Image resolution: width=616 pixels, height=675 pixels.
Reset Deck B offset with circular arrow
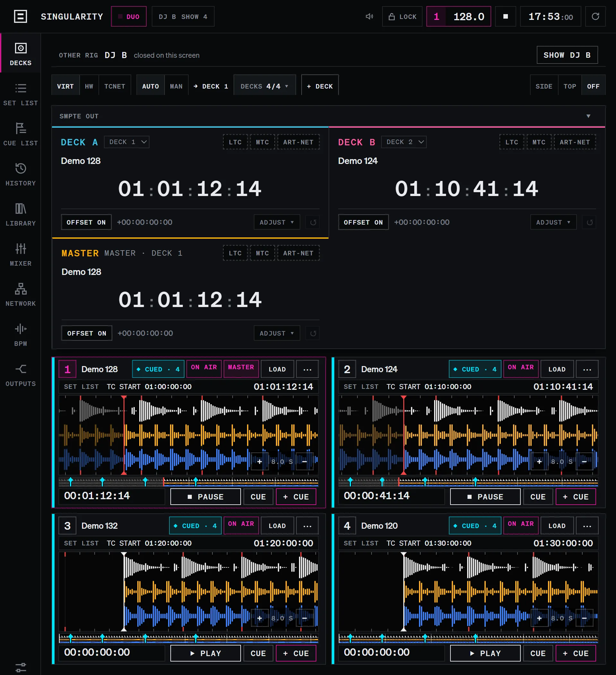590,222
